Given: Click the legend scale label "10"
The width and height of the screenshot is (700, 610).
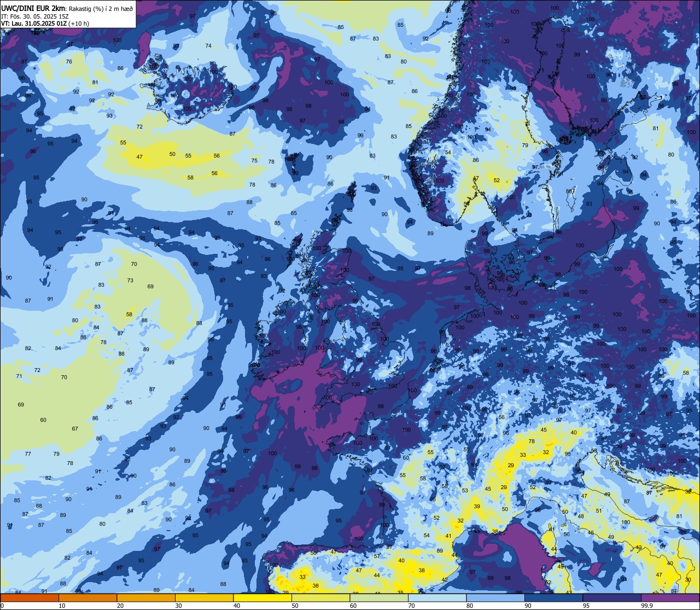Looking at the screenshot, I should pyautogui.click(x=62, y=606).
